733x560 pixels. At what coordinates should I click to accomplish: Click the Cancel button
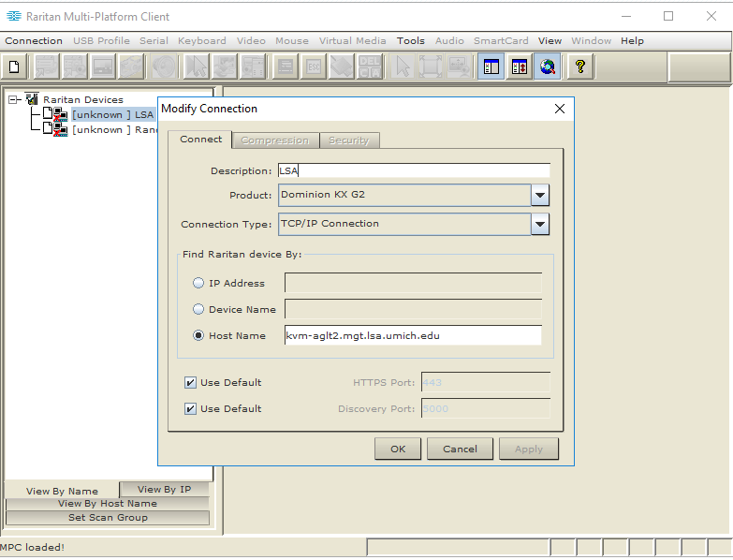coord(460,449)
